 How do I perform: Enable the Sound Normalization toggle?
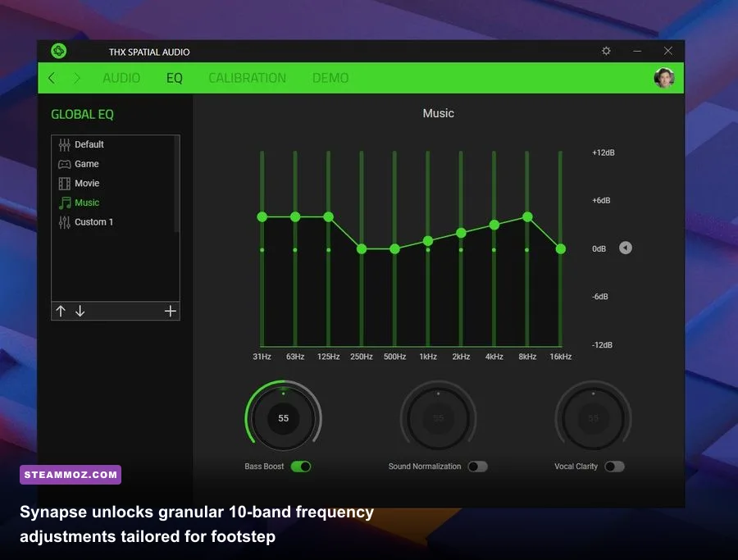click(478, 467)
